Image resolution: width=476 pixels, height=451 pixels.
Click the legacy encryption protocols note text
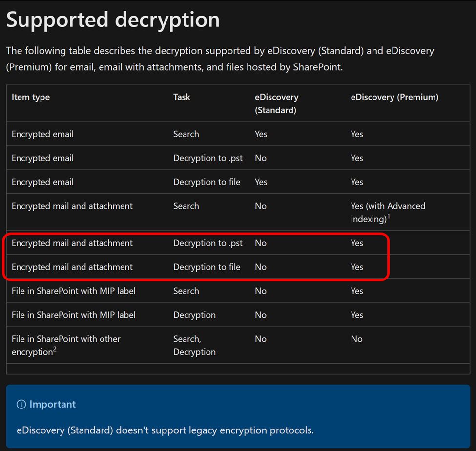tap(165, 430)
